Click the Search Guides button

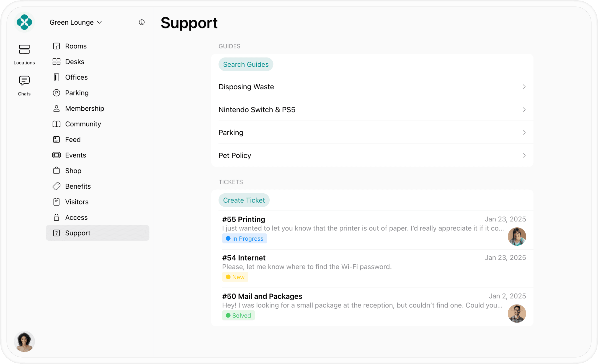pos(246,64)
